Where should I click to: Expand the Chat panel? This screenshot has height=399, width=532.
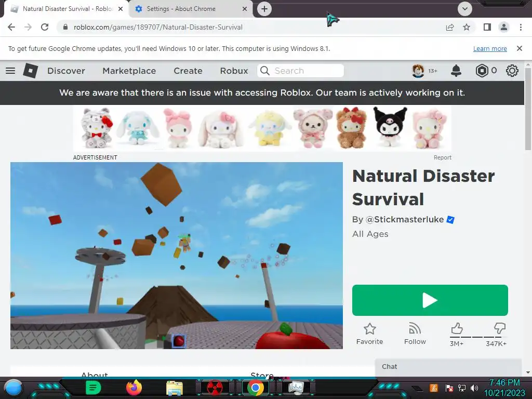click(x=448, y=367)
